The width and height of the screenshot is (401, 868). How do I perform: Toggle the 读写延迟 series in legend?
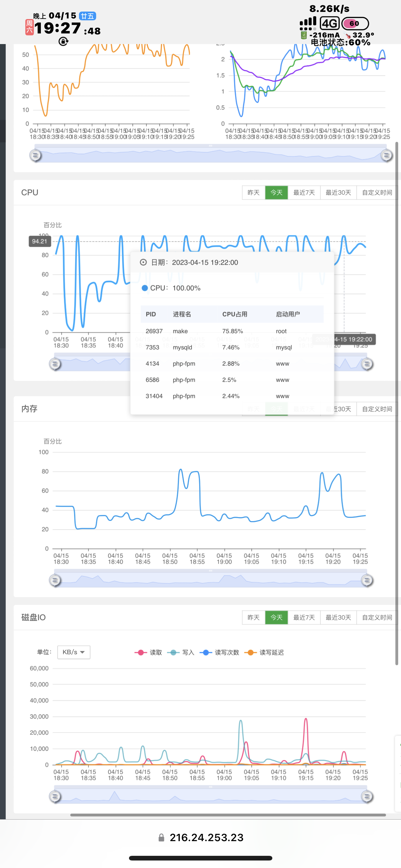pos(264,652)
